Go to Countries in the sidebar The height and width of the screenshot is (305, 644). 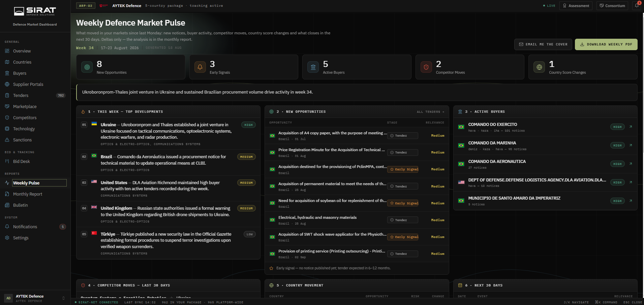35,62
